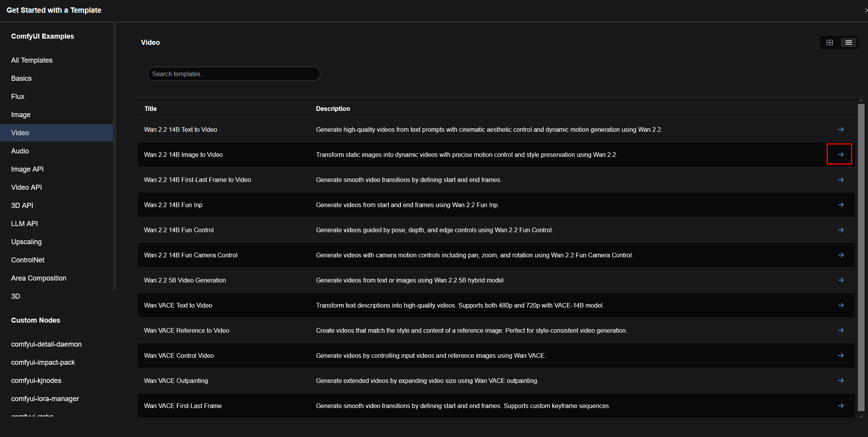Select 'Wan 2.2 14B Fun Control' title
This screenshot has width=868, height=437.
click(x=179, y=230)
